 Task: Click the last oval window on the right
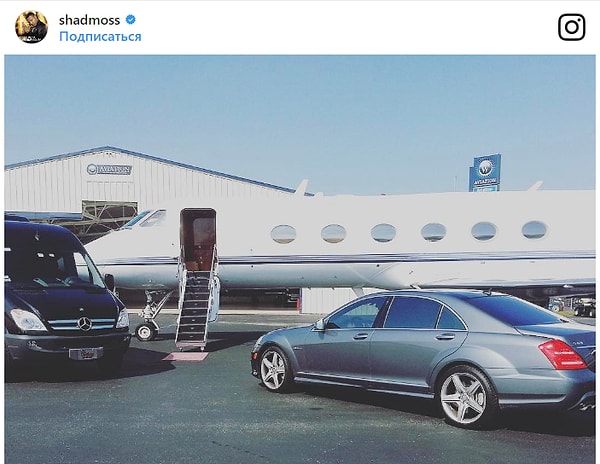coord(534,230)
